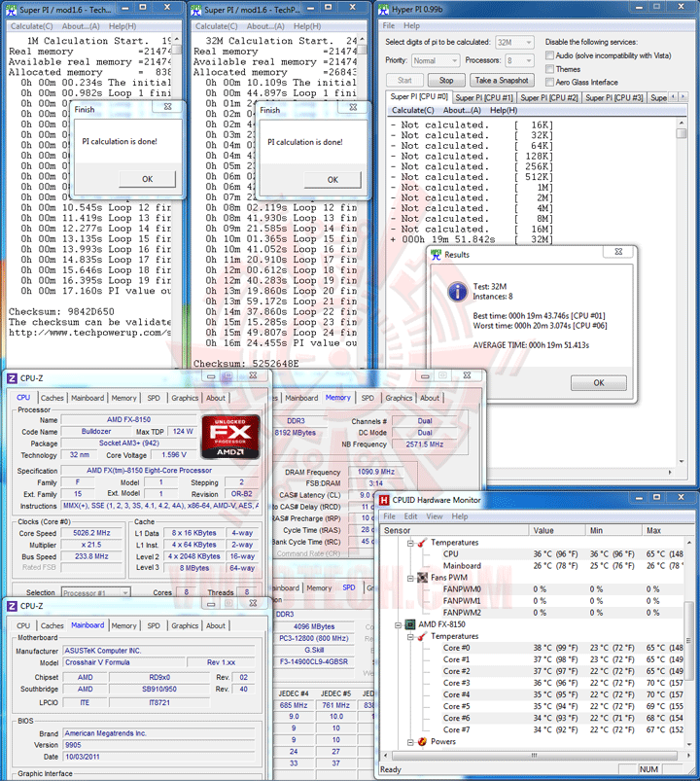This screenshot has width=700, height=781.
Task: Toggle the Themes service checkbox
Action: [549, 69]
